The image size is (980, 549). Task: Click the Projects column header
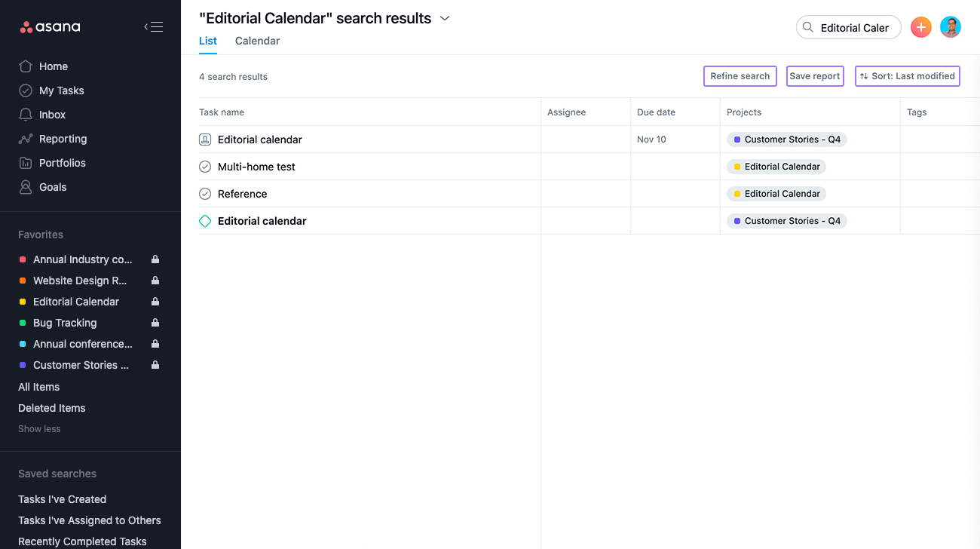click(x=744, y=112)
